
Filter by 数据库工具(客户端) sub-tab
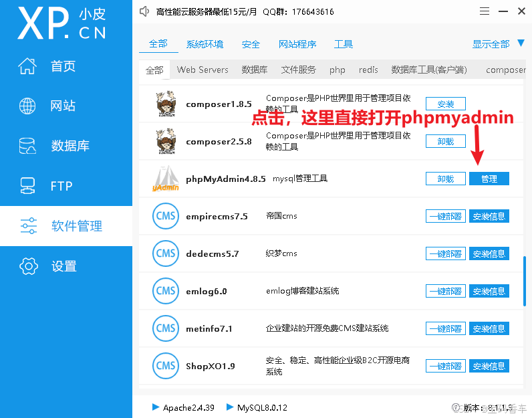[x=429, y=70]
